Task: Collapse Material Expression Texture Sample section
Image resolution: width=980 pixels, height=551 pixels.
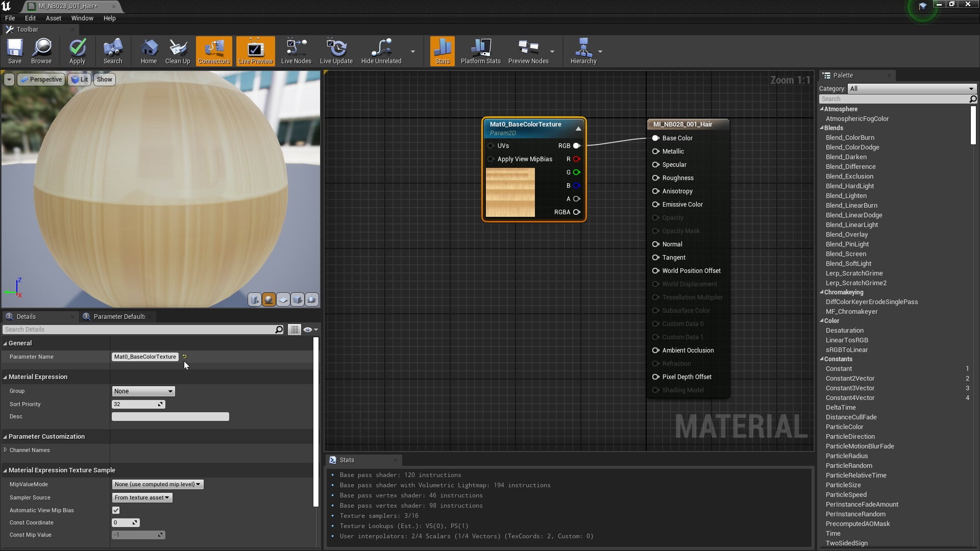Action: [x=5, y=470]
